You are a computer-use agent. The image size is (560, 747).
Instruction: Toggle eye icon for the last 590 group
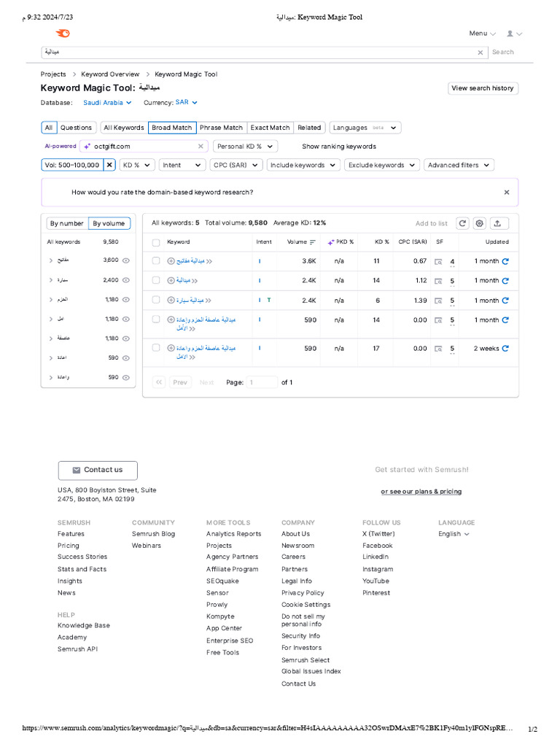pos(126,377)
